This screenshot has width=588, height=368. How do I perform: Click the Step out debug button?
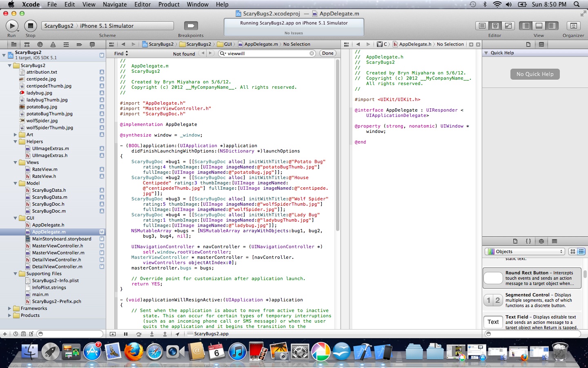(x=165, y=334)
